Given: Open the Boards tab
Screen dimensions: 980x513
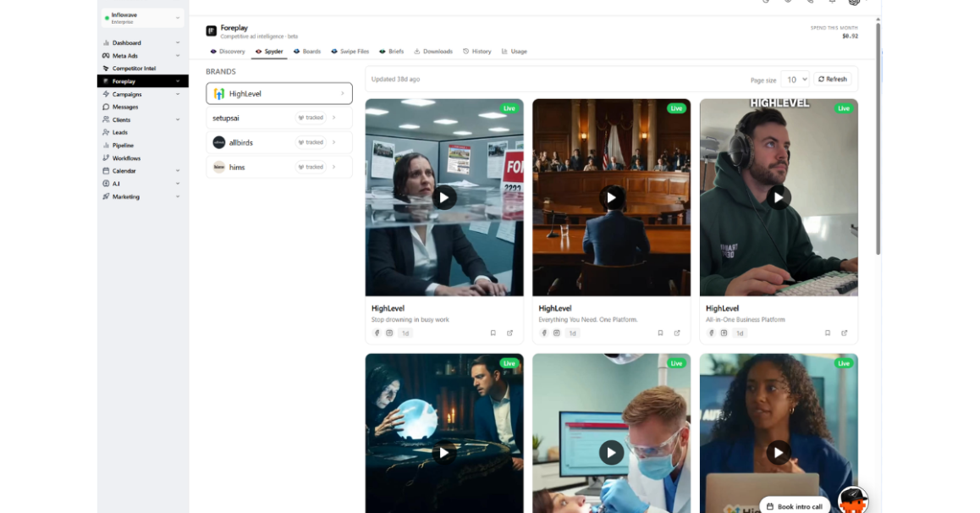Looking at the screenshot, I should click(307, 52).
